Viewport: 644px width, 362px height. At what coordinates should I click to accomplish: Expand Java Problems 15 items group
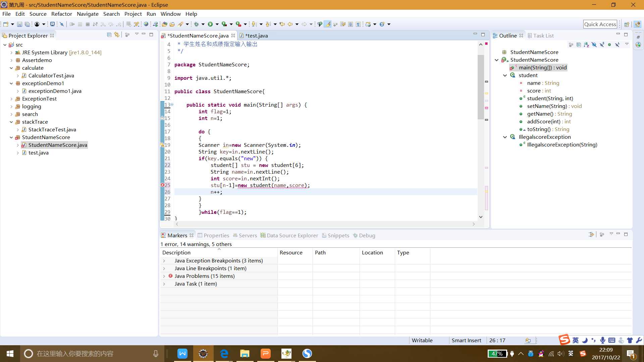coord(164,276)
